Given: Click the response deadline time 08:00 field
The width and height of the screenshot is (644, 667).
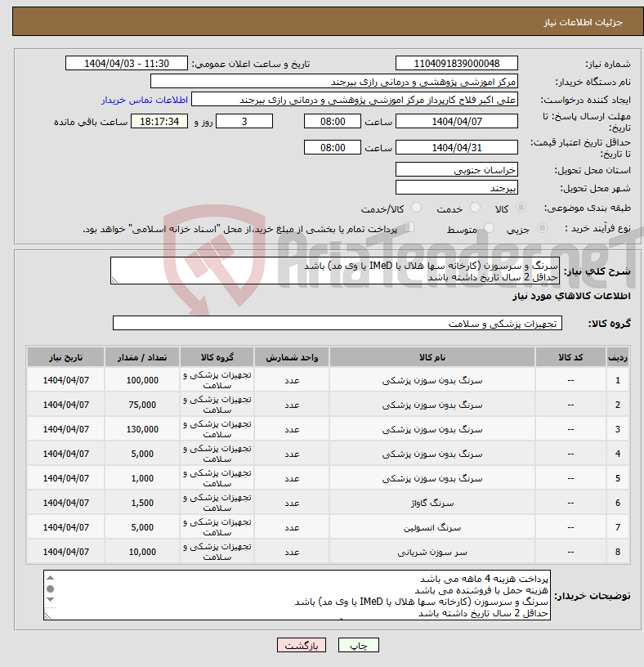Looking at the screenshot, I should [x=332, y=121].
